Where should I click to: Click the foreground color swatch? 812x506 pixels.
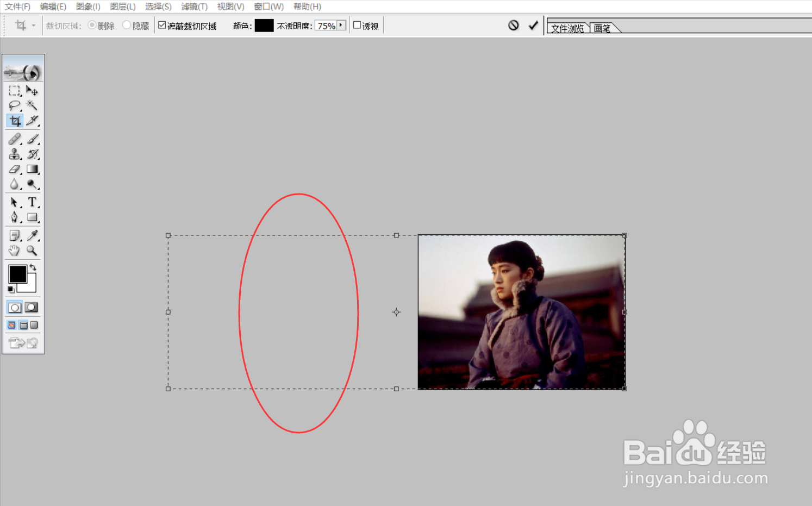(x=17, y=274)
